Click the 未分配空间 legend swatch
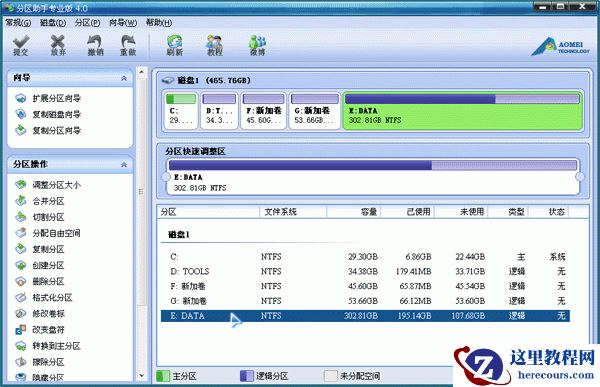The height and width of the screenshot is (387, 600). (331, 376)
